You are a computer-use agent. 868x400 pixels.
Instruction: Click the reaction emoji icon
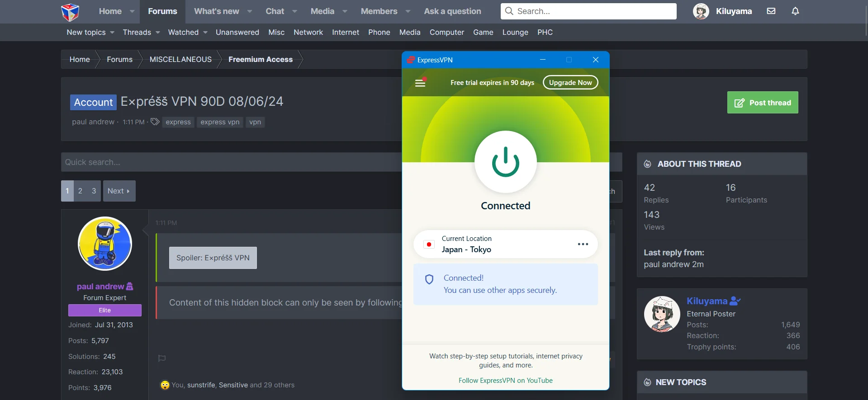[165, 385]
